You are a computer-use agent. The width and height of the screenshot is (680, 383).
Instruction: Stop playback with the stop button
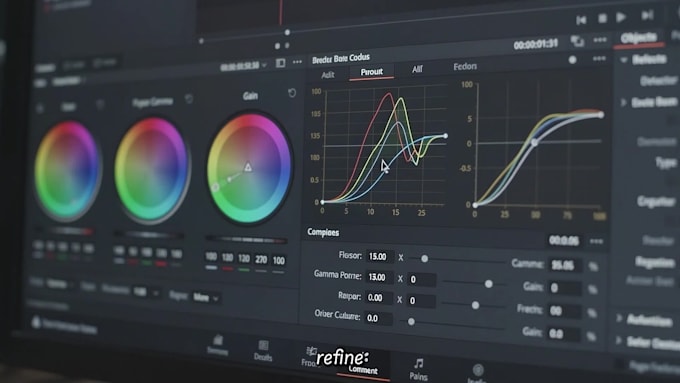602,18
